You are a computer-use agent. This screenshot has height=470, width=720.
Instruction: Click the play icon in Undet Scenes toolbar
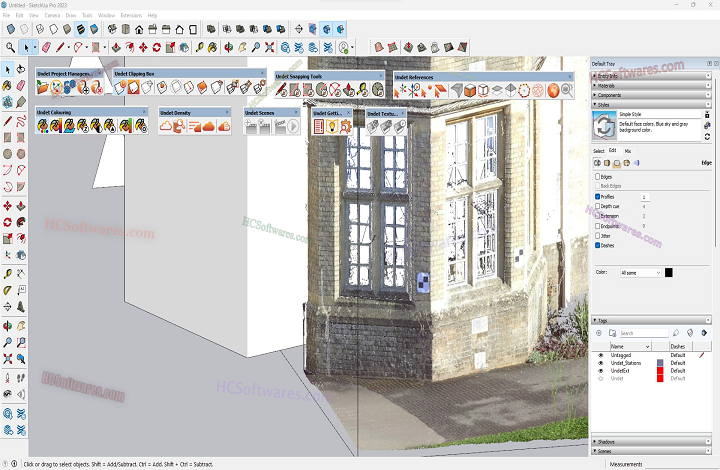pyautogui.click(x=293, y=126)
